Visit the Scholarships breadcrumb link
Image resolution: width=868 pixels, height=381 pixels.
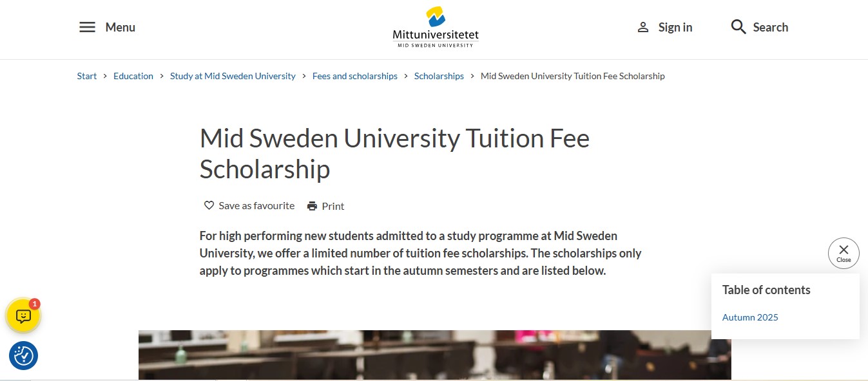click(439, 75)
